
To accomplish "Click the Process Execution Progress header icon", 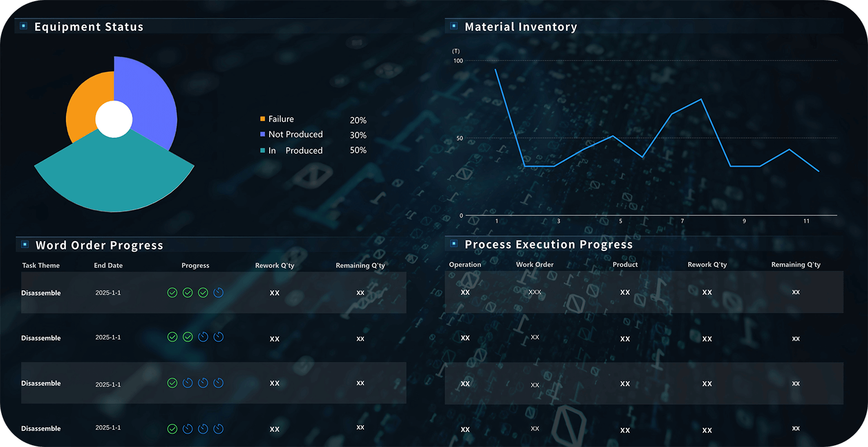I will pyautogui.click(x=454, y=244).
